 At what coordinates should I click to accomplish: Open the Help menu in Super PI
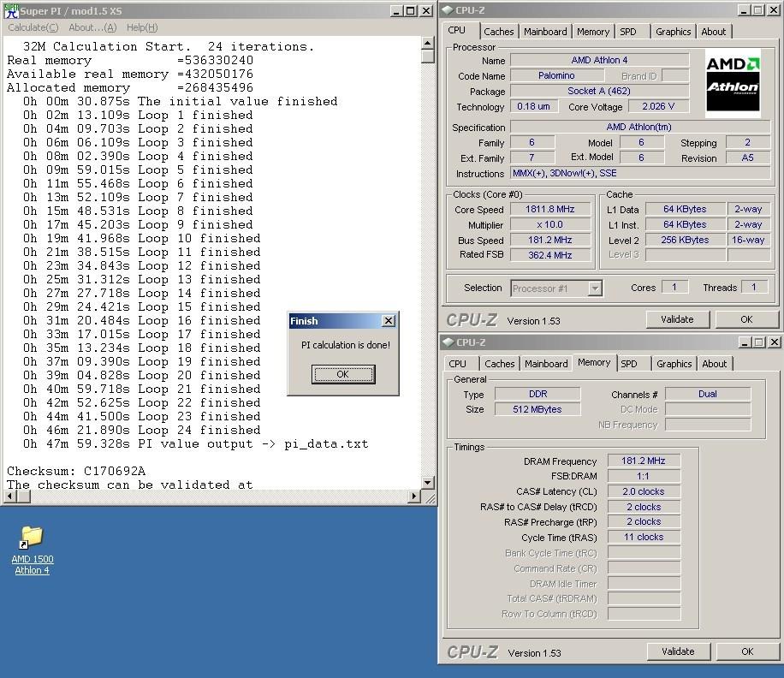[142, 27]
